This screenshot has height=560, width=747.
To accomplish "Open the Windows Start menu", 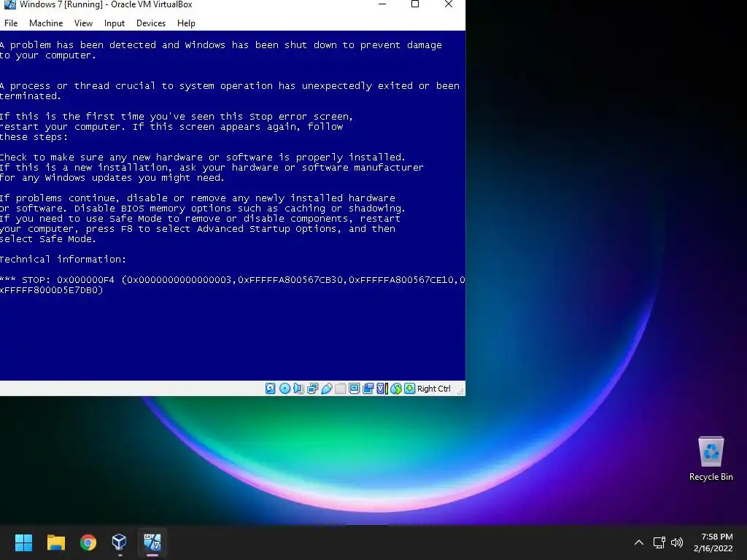I will coord(23,542).
